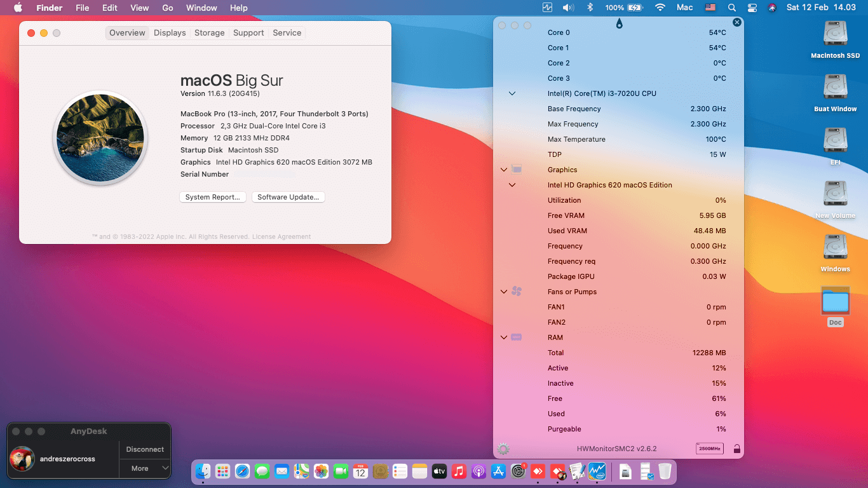Viewport: 868px width, 488px height.
Task: Open System Preferences with update badge
Action: [518, 471]
